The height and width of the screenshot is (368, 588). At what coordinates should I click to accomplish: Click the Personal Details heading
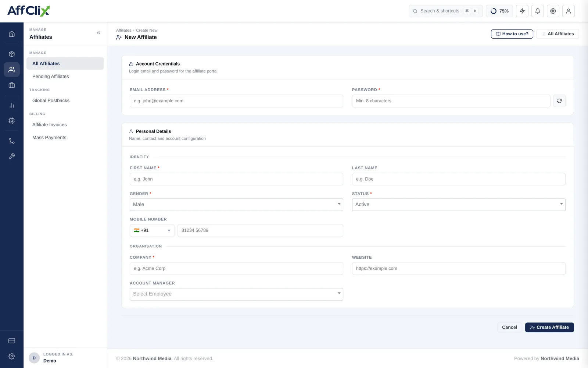click(x=153, y=131)
